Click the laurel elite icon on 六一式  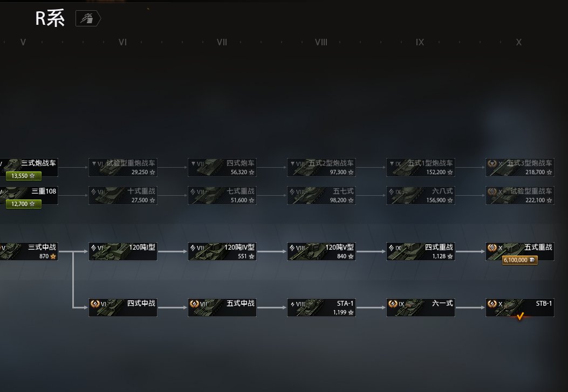393,304
